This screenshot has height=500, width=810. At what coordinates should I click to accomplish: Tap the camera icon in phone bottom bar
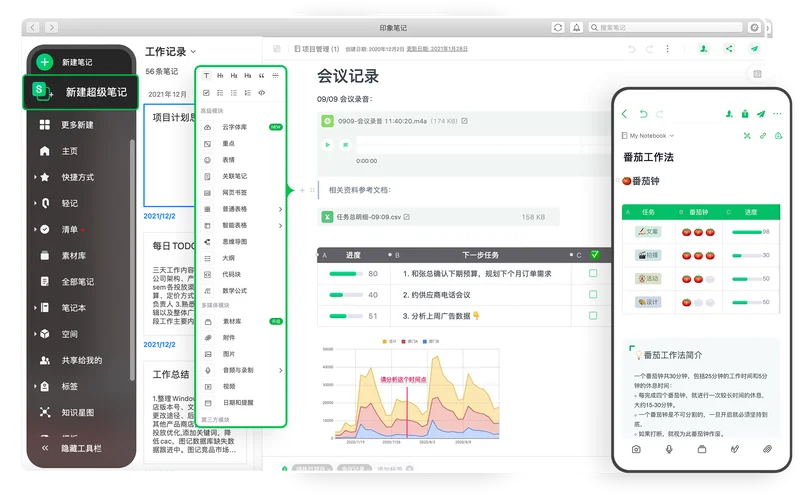point(636,449)
